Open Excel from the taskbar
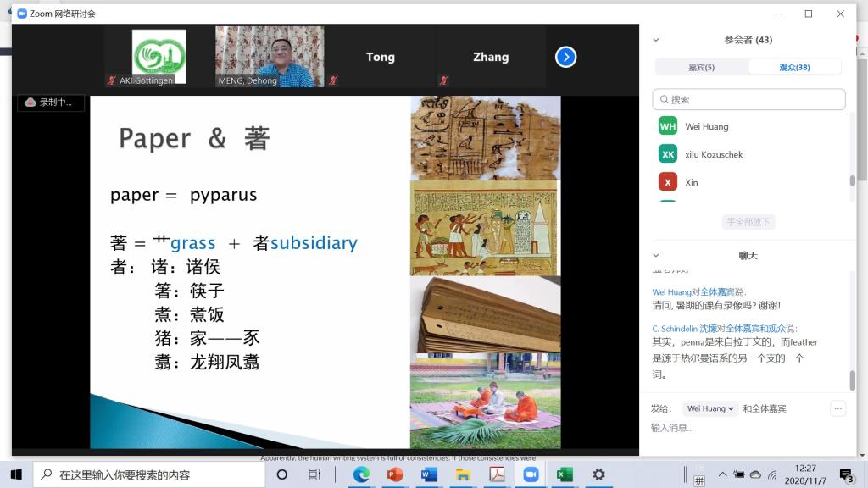The height and width of the screenshot is (488, 868). [x=564, y=474]
